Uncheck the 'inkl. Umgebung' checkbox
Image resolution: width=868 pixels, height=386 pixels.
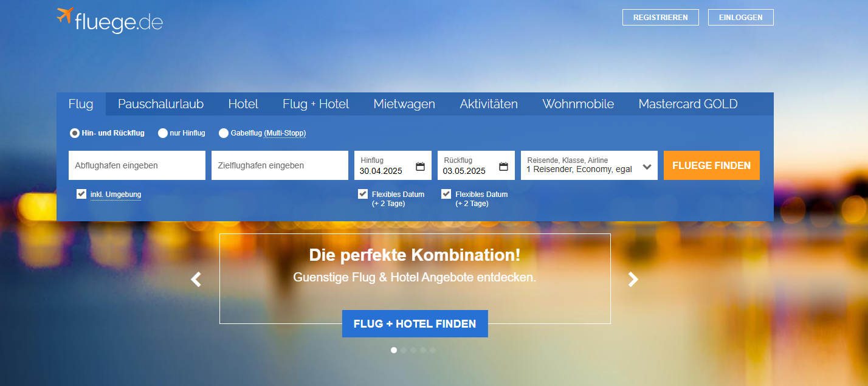pos(81,194)
